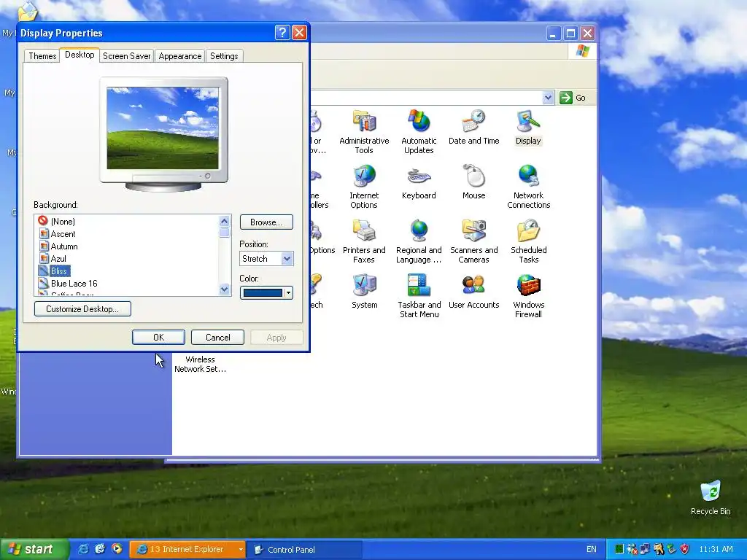This screenshot has width=747, height=560.
Task: Open the Administrative Tools icon
Action: pyautogui.click(x=364, y=131)
